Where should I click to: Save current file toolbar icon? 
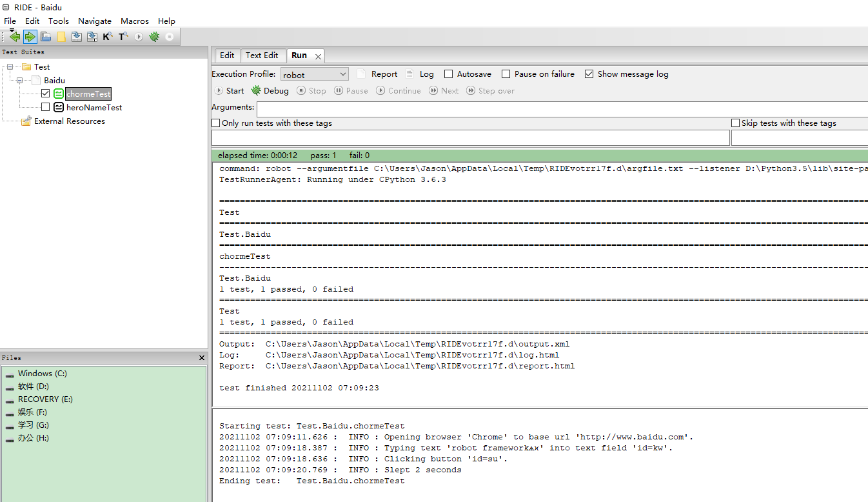coord(77,37)
